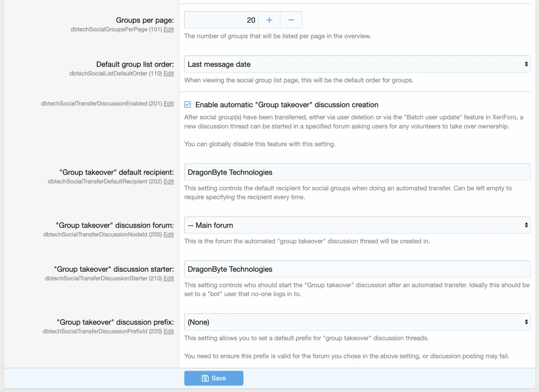Disable automatic "Group takeover" discussion creation checkbox
Screen dimensions: 539x392
click(x=188, y=105)
